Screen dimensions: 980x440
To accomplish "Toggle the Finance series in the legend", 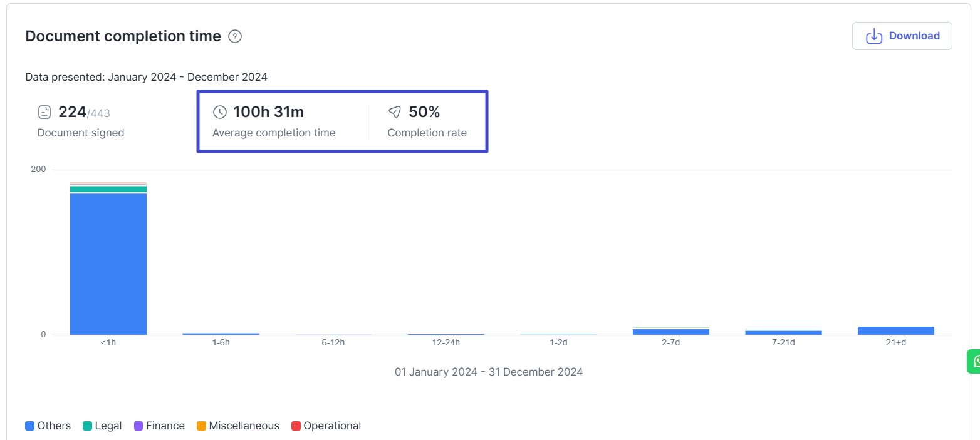I will coord(159,426).
